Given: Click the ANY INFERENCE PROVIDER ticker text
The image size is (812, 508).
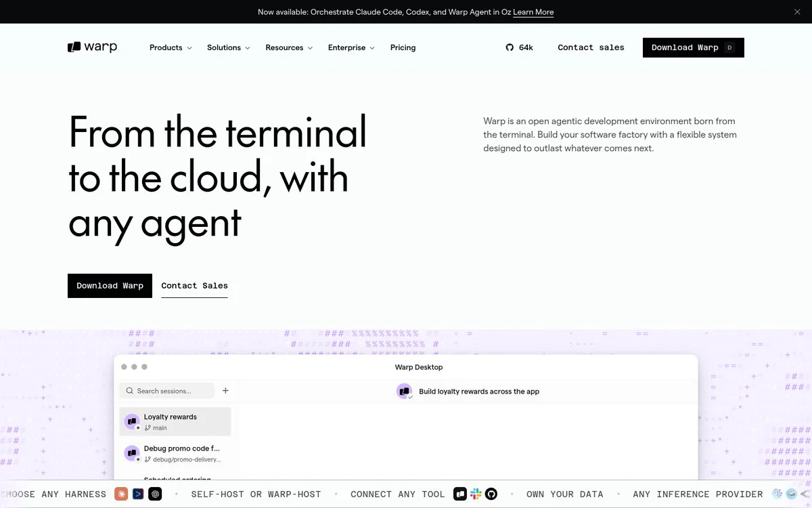Looking at the screenshot, I should [x=698, y=494].
